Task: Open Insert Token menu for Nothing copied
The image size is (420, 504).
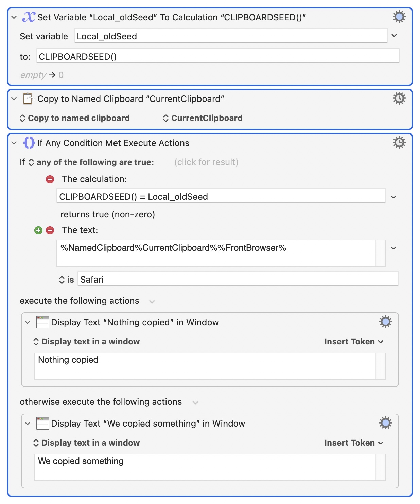Action: coord(353,342)
